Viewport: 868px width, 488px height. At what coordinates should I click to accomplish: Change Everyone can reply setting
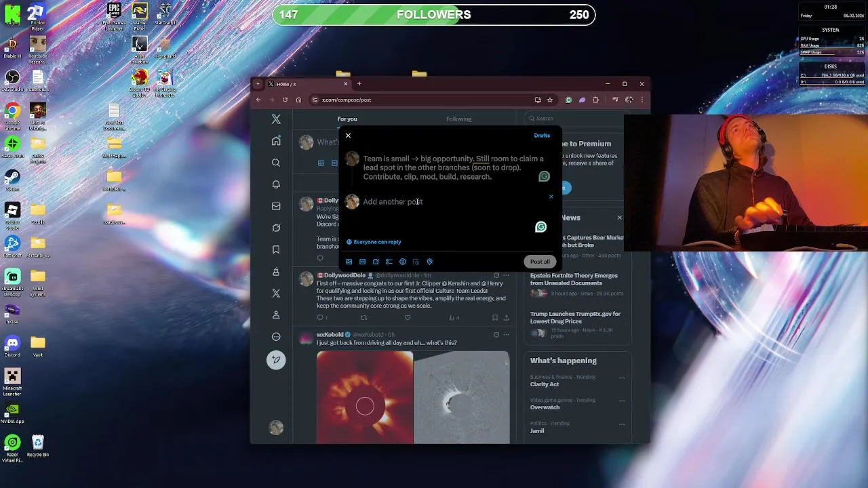374,242
